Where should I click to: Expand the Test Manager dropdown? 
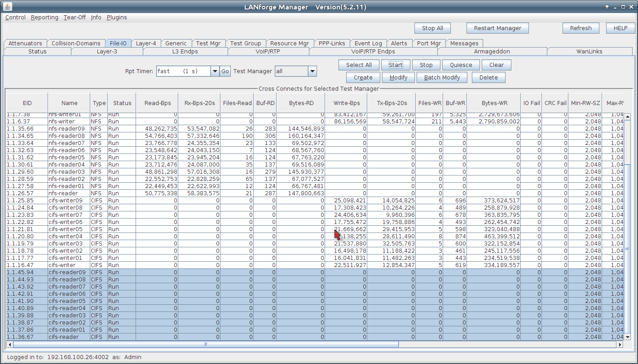click(x=312, y=71)
